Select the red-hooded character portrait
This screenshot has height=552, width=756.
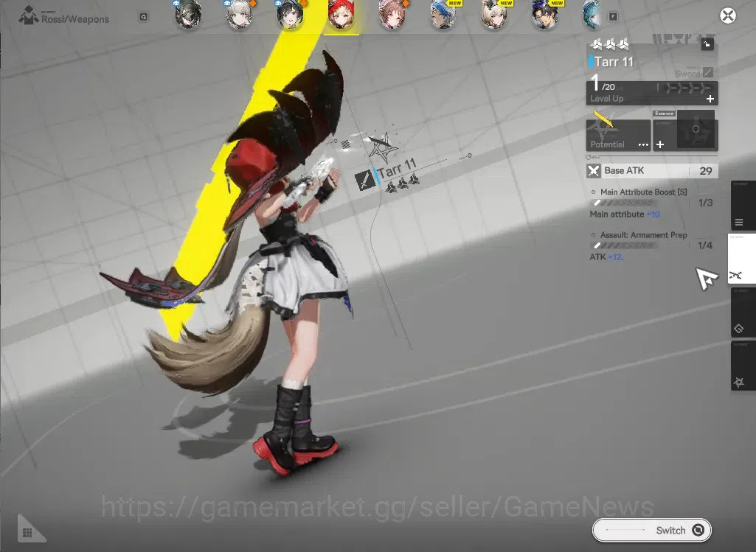pyautogui.click(x=341, y=15)
